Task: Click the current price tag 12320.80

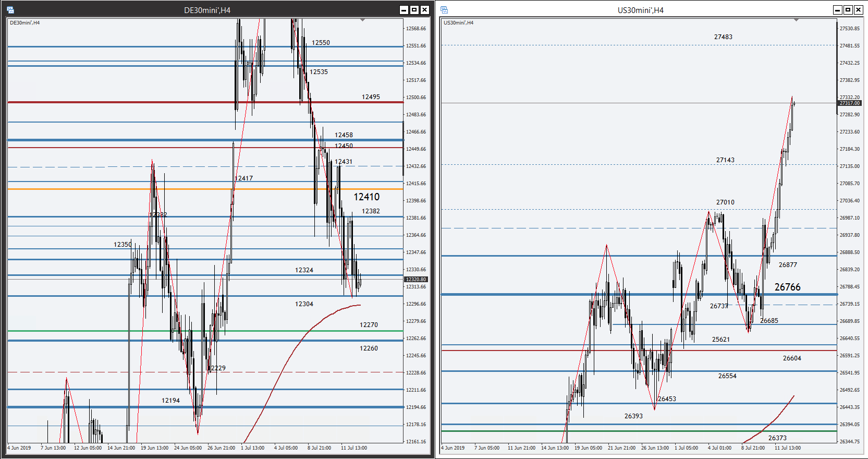Action: tap(416, 280)
